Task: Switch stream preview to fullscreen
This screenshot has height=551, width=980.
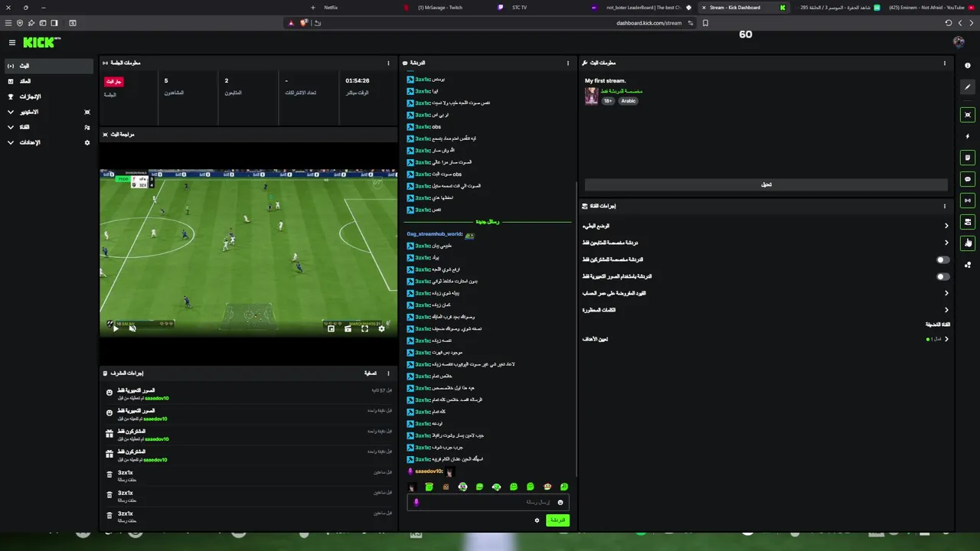Action: click(364, 328)
